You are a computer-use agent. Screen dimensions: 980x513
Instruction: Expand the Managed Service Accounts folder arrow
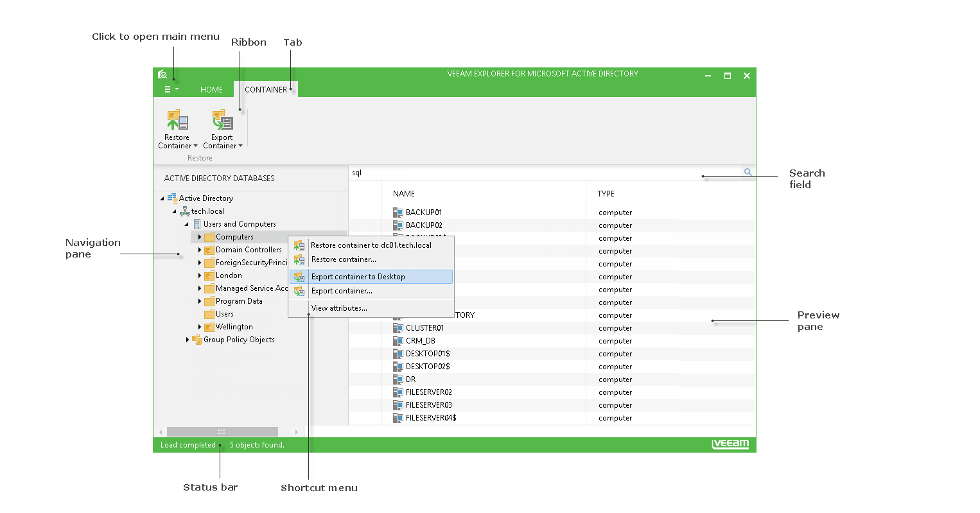pyautogui.click(x=200, y=288)
